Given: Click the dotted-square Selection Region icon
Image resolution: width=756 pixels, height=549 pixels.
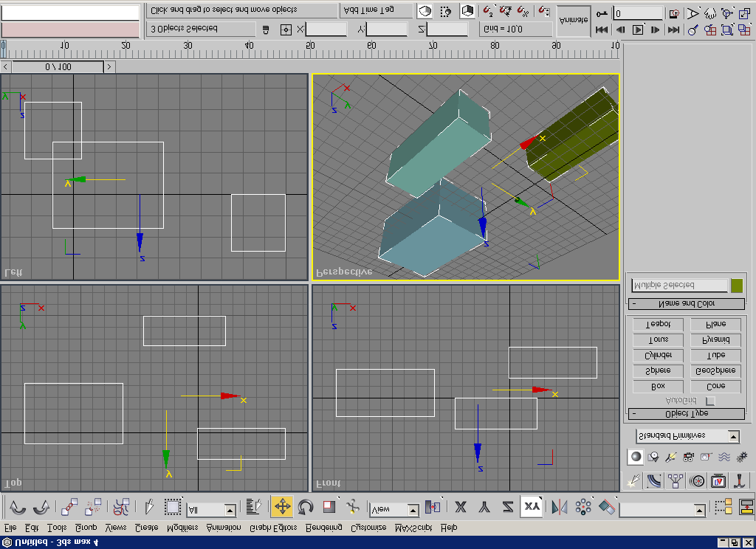Looking at the screenshot, I should (x=173, y=507).
